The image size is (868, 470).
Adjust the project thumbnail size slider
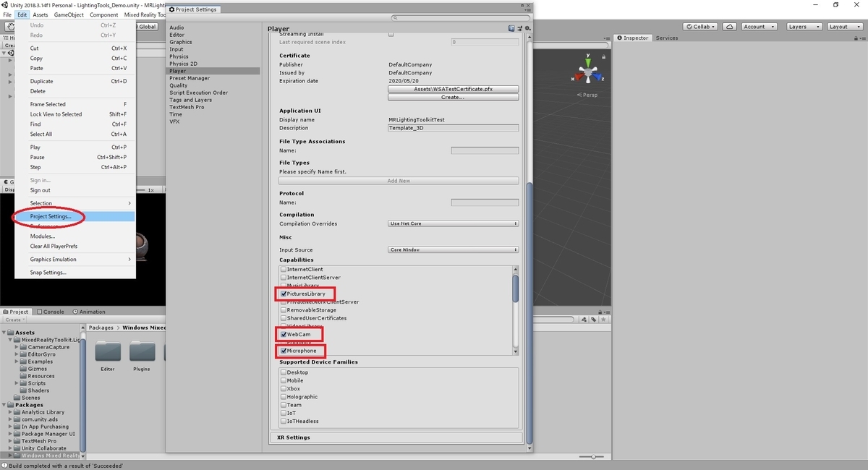pyautogui.click(x=593, y=457)
